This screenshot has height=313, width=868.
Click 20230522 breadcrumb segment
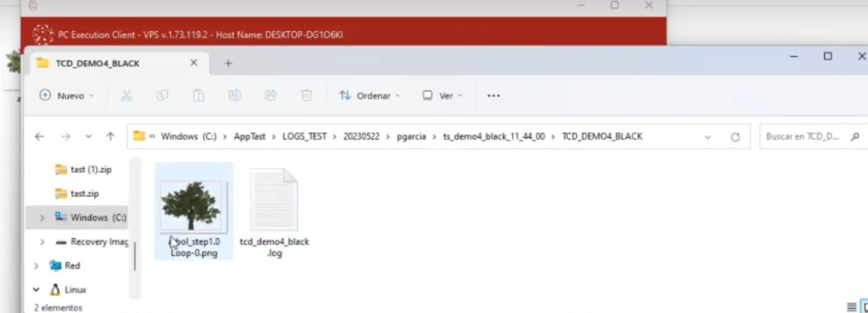coord(362,136)
